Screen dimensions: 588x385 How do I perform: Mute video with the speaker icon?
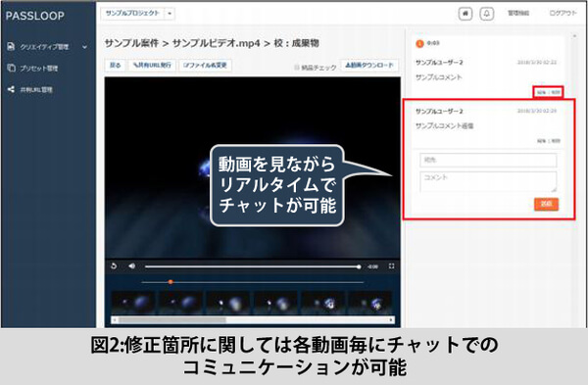click(131, 265)
